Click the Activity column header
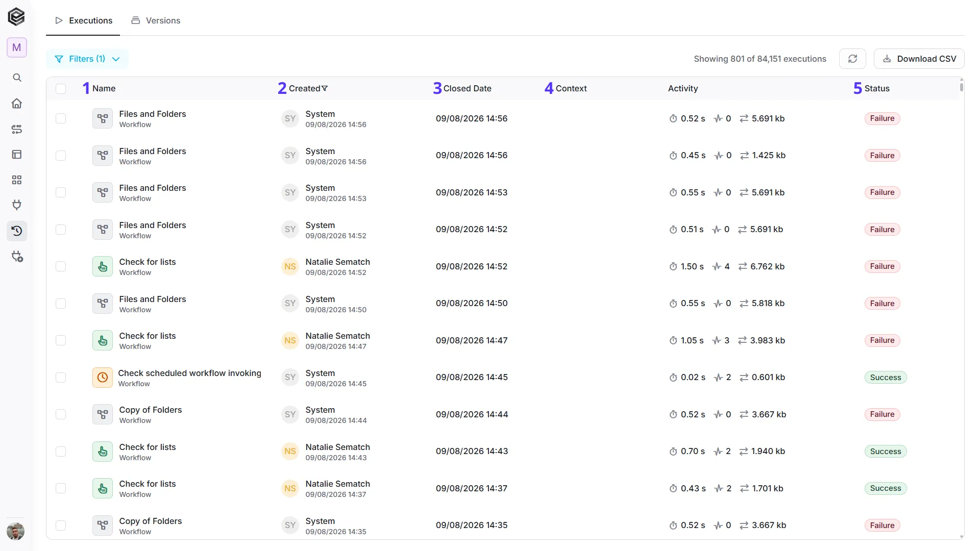 [x=682, y=88]
